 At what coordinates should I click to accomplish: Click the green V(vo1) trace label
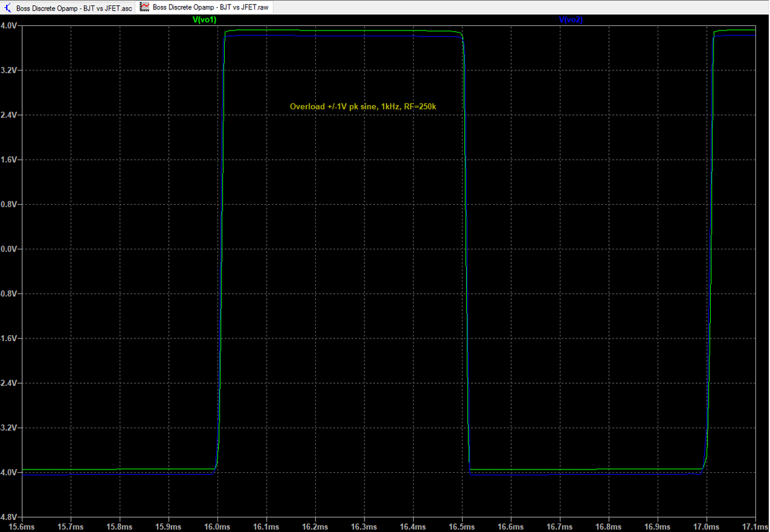coord(204,20)
